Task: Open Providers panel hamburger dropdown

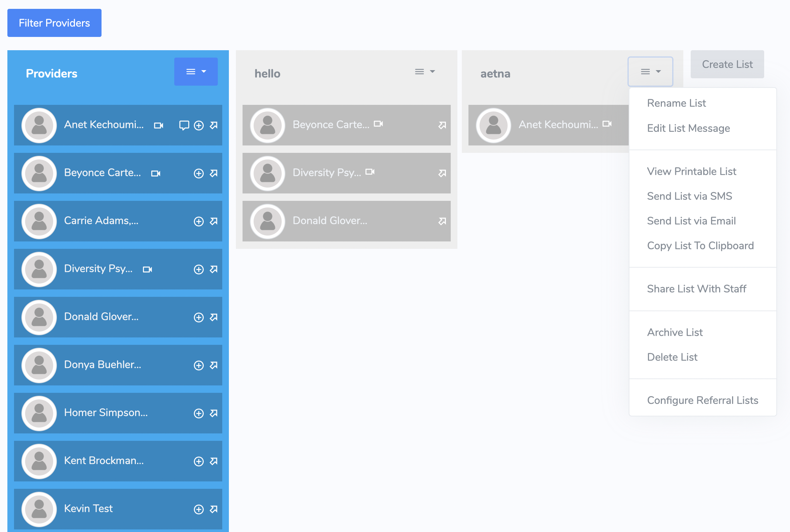Action: pos(196,72)
